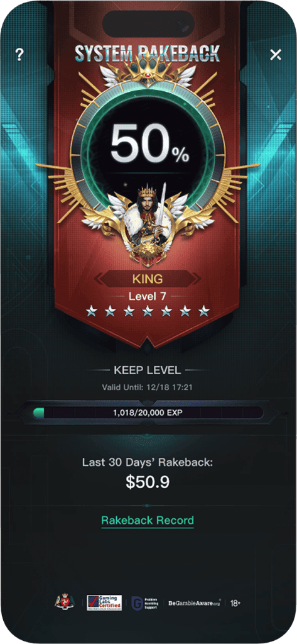
Task: Open the question mark help icon
Action: 19,55
